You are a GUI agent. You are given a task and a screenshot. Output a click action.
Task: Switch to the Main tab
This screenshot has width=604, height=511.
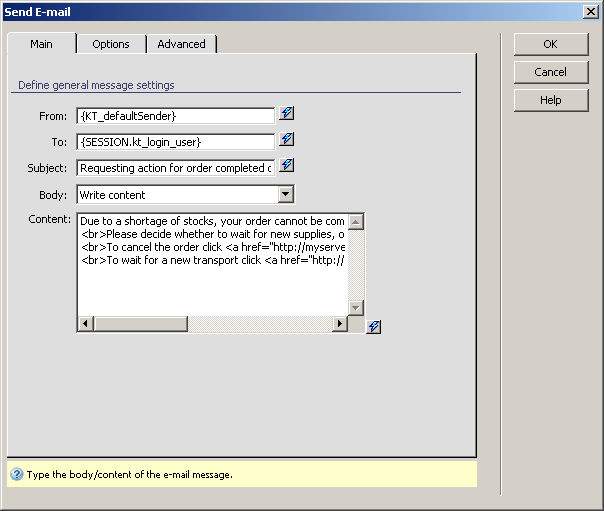click(41, 44)
